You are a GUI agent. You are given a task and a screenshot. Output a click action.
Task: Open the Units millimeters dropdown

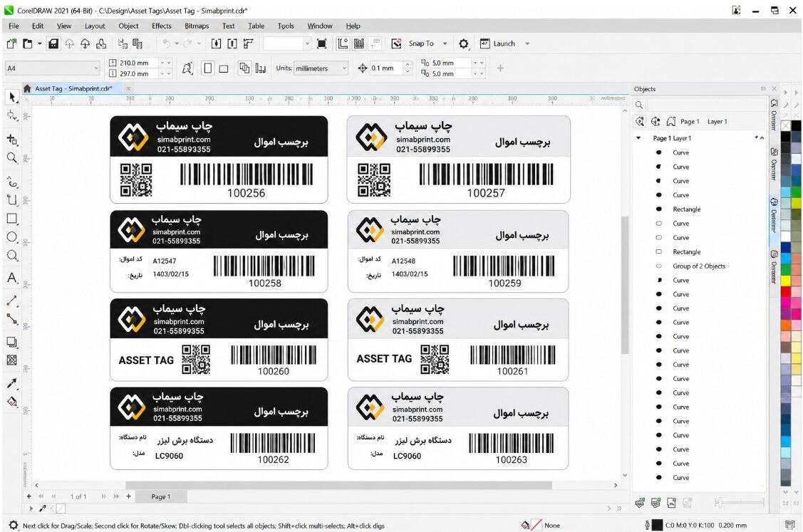click(321, 68)
